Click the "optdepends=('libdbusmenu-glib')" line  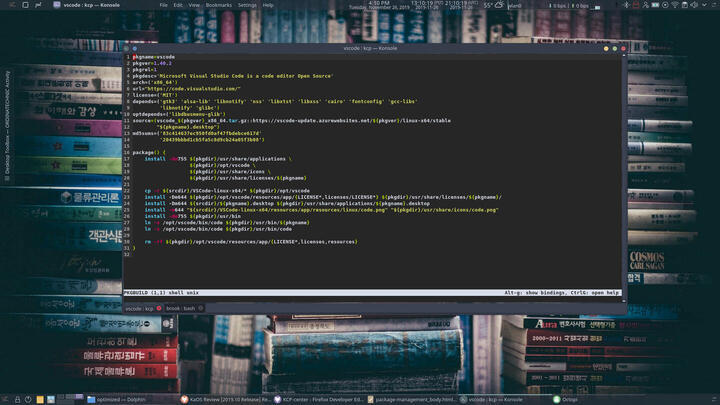click(x=179, y=114)
